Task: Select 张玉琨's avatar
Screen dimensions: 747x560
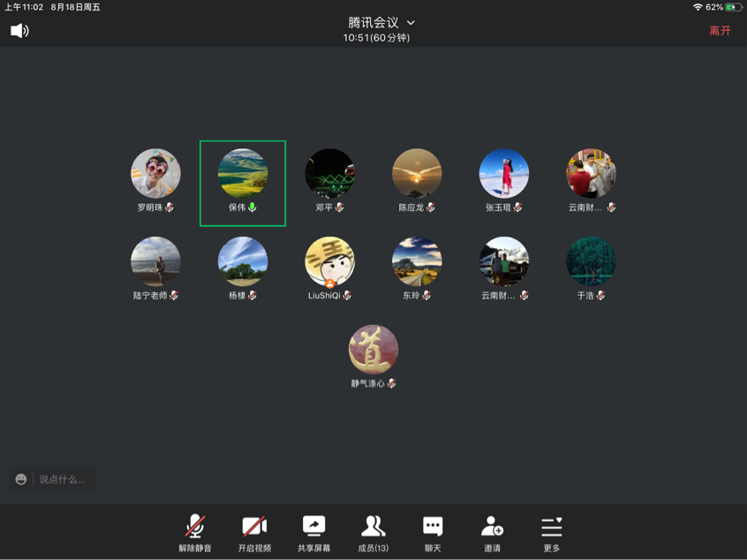Action: [x=504, y=173]
